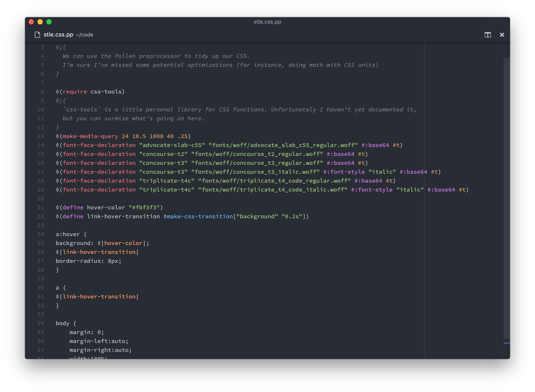535x392 pixels.
Task: Select the stle.css.pp tab label
Action: coord(58,35)
